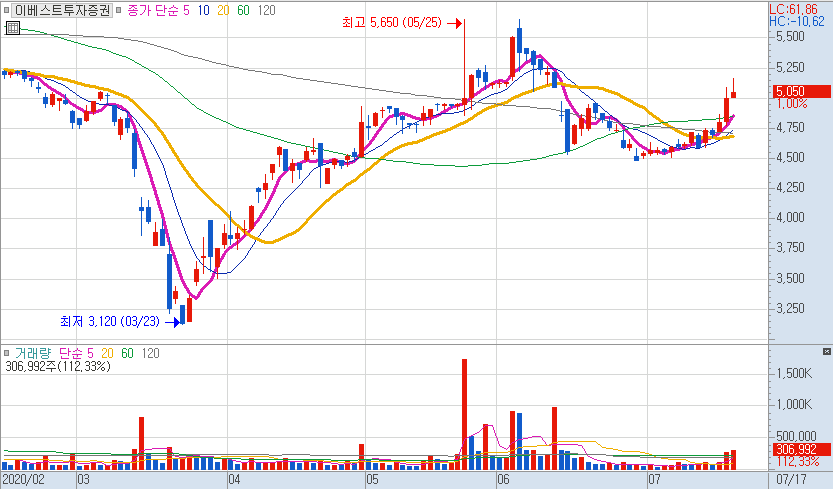Select the volume 120-day average legend

(150, 353)
